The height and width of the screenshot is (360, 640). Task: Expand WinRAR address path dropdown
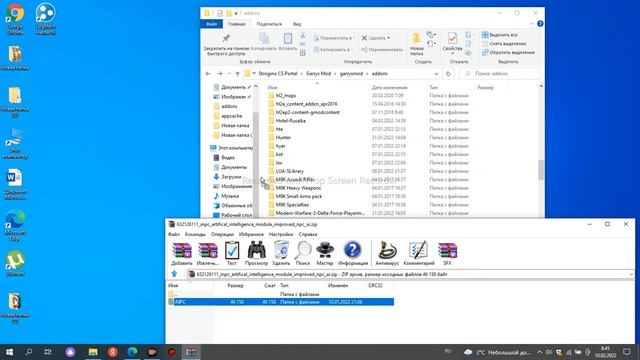pos(631,274)
